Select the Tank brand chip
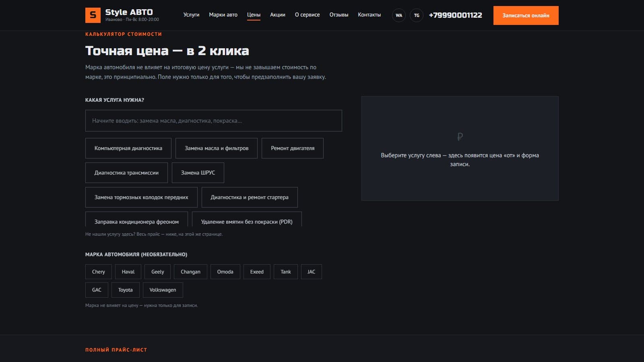The height and width of the screenshot is (362, 644). (x=286, y=272)
